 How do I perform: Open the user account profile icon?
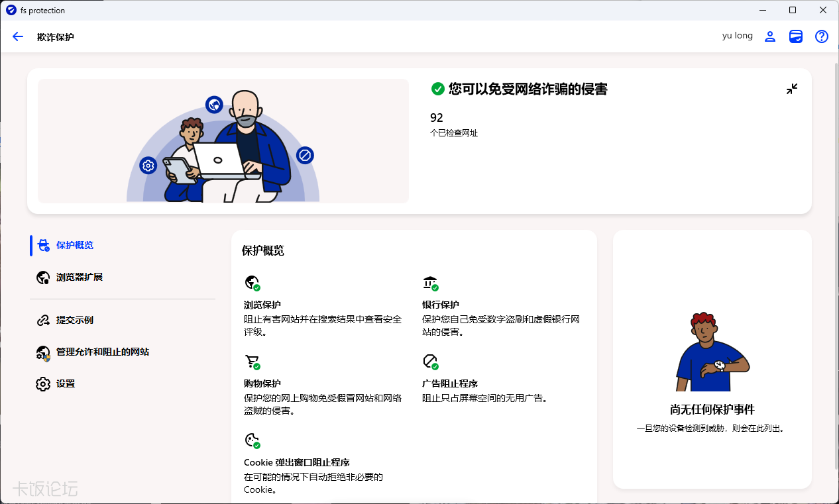pyautogui.click(x=770, y=36)
